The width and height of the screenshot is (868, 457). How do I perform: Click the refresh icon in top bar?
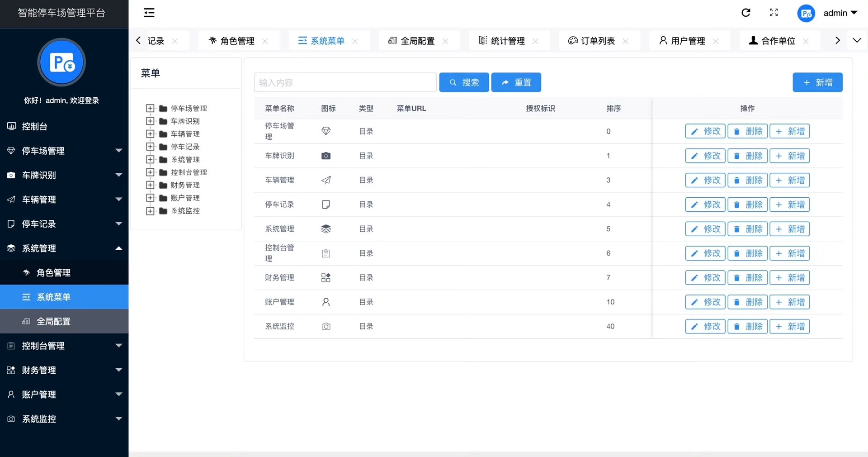point(746,13)
